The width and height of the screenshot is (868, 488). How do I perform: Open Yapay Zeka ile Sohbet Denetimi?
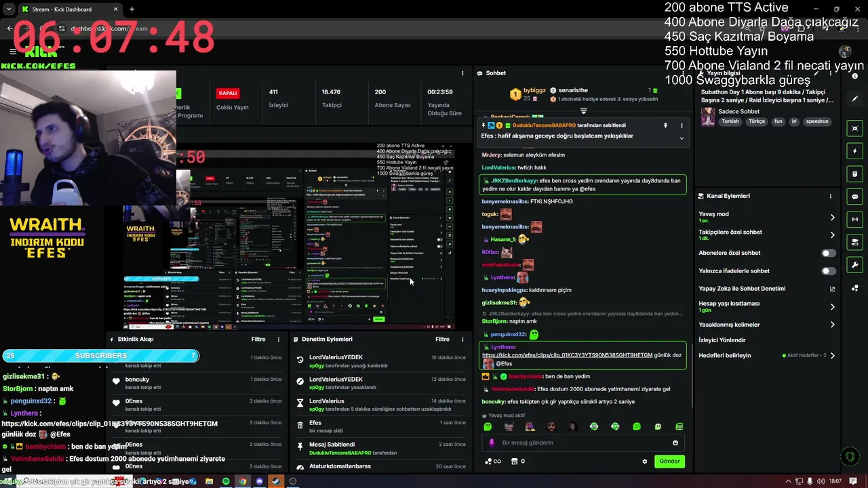point(742,289)
